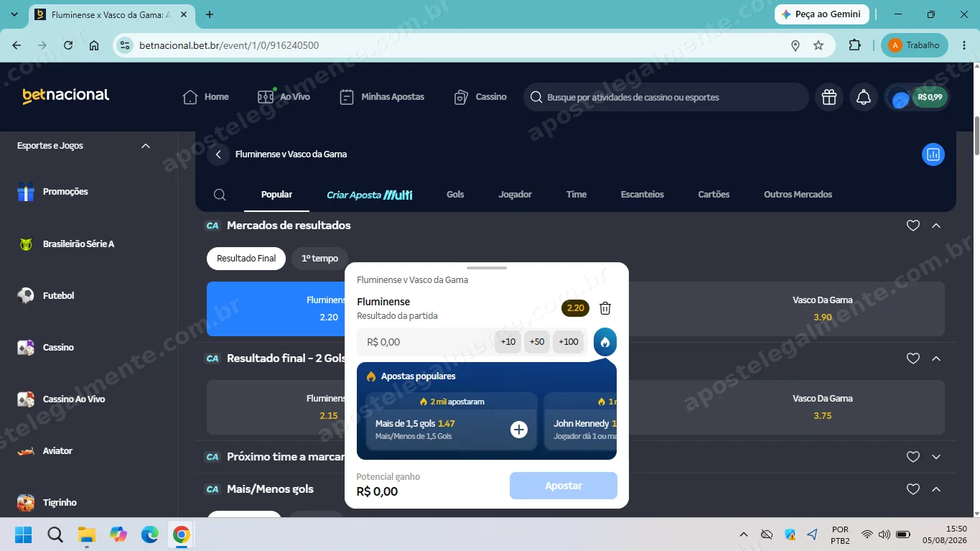Open Aviator in sidebar
The height and width of the screenshot is (551, 980).
(45, 451)
